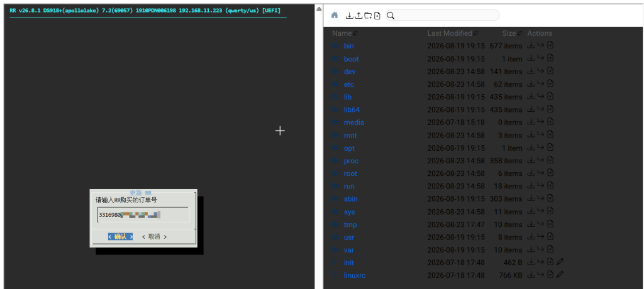Open the usr folder link
This screenshot has height=289, width=644.
[348, 237]
